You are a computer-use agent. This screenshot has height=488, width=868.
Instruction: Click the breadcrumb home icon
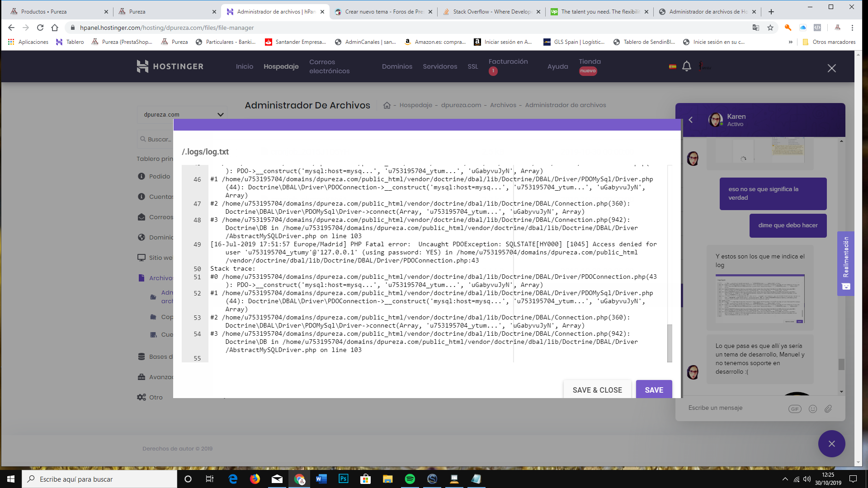coord(387,105)
